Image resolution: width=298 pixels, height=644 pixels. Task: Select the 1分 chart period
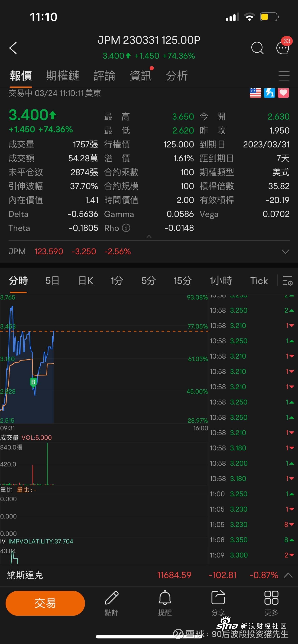117,281
